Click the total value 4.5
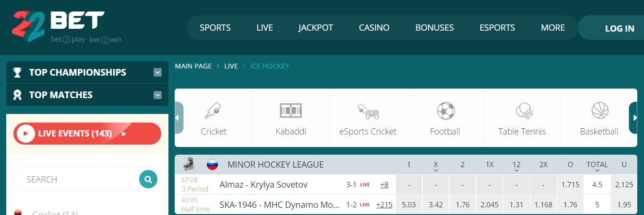Screen dimensions: 644x215 pos(597,185)
